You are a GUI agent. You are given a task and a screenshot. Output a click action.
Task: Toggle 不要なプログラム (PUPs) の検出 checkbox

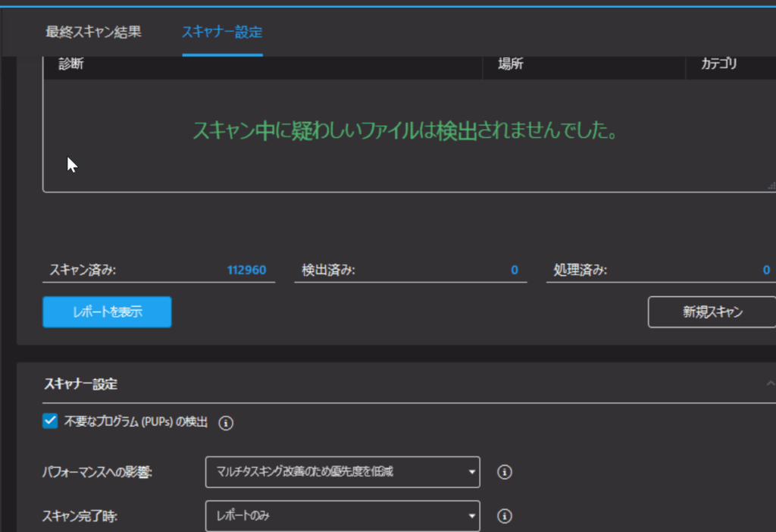50,422
